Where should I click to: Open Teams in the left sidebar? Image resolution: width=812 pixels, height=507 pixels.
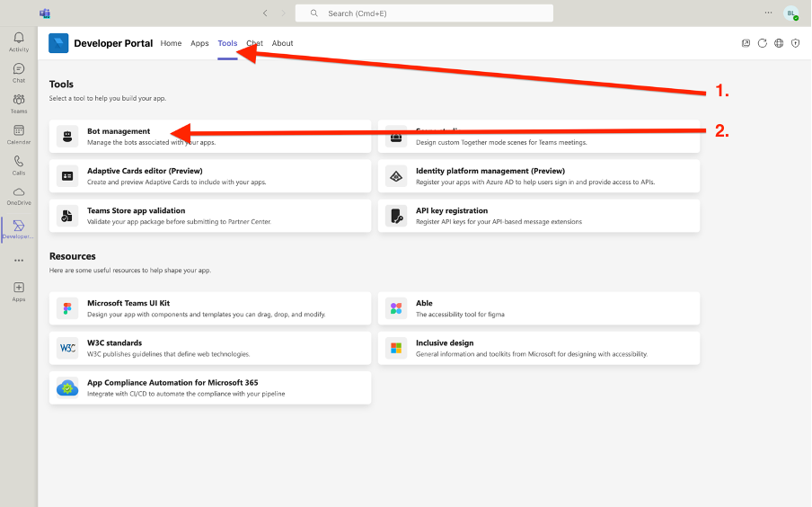(19, 103)
